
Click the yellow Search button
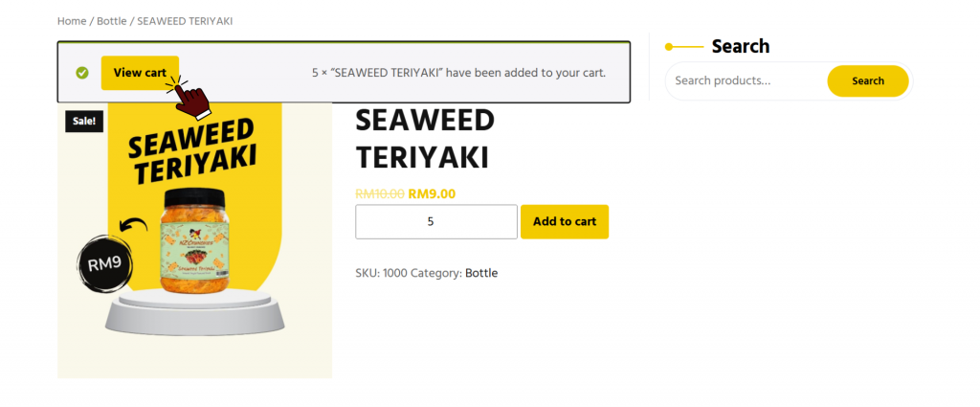867,81
